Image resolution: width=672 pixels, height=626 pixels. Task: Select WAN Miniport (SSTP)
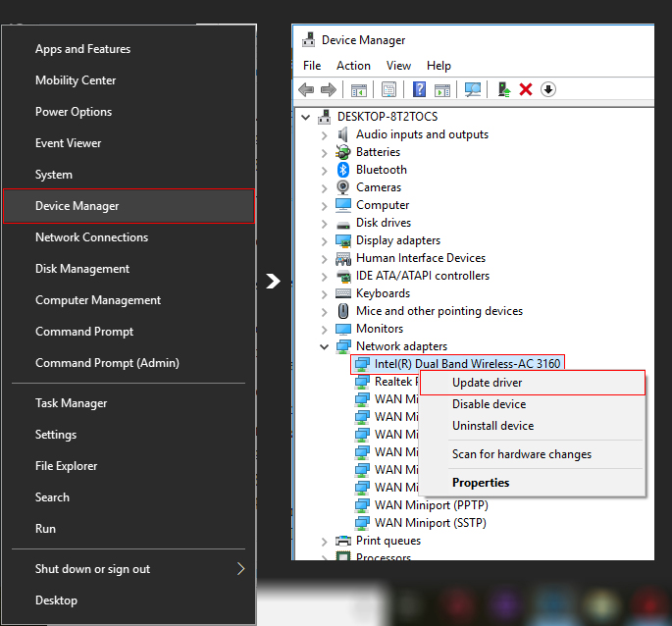421,523
